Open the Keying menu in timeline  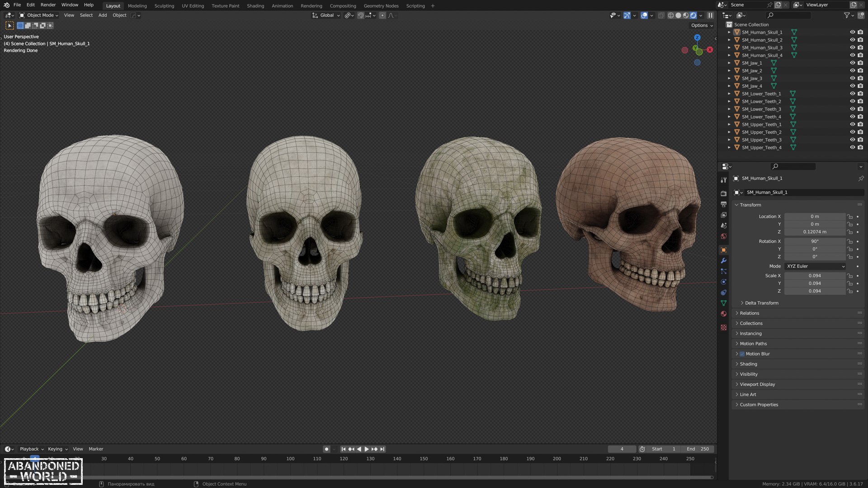57,449
